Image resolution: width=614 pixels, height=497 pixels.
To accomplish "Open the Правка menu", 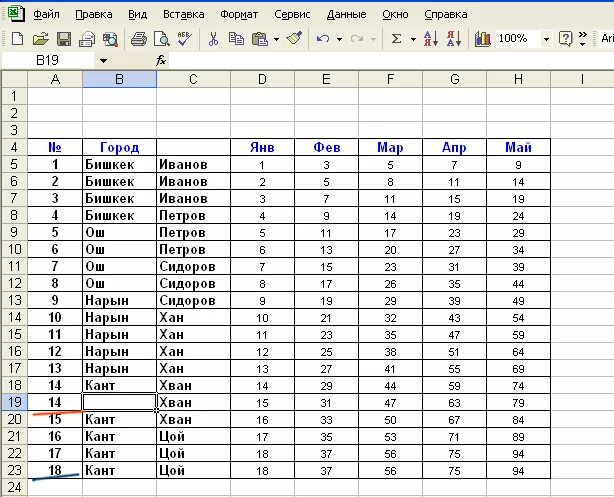I will click(x=94, y=14).
